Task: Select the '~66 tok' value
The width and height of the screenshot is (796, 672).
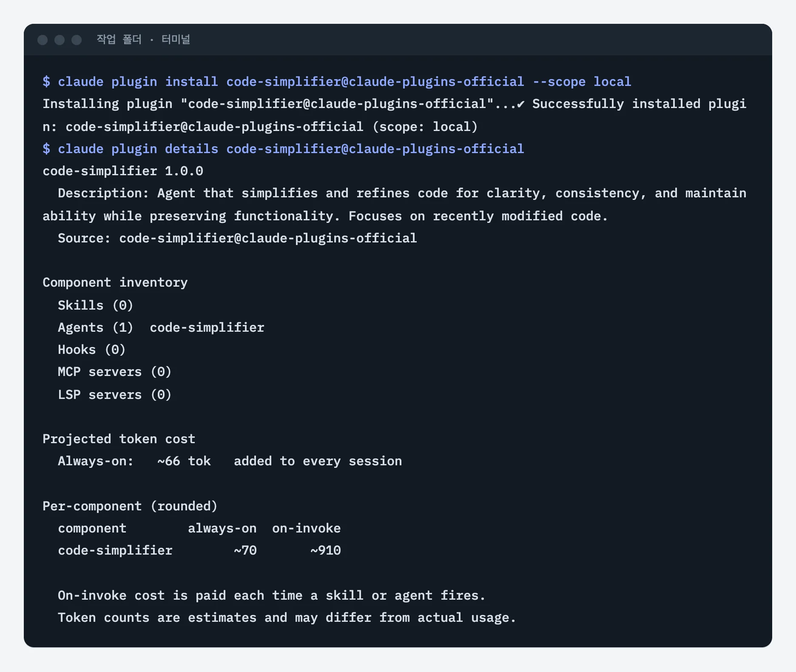Action: (184, 461)
